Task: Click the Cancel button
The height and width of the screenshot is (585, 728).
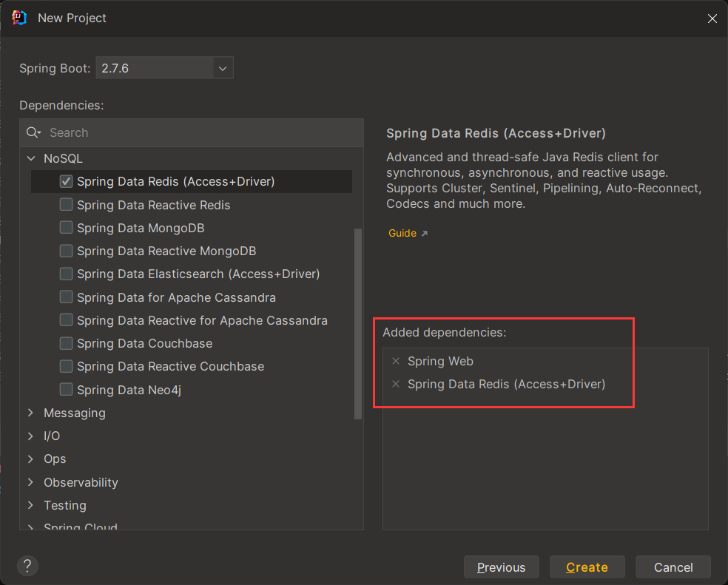Action: click(x=673, y=567)
